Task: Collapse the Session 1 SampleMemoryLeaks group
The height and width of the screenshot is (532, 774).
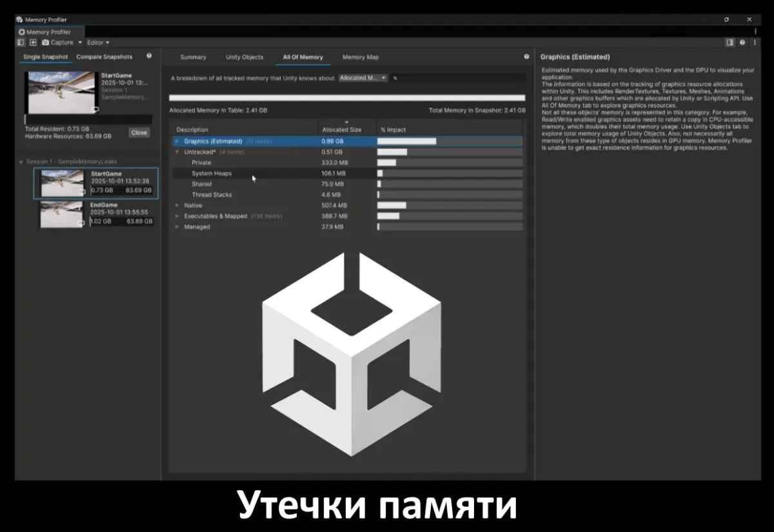Action: click(x=21, y=162)
